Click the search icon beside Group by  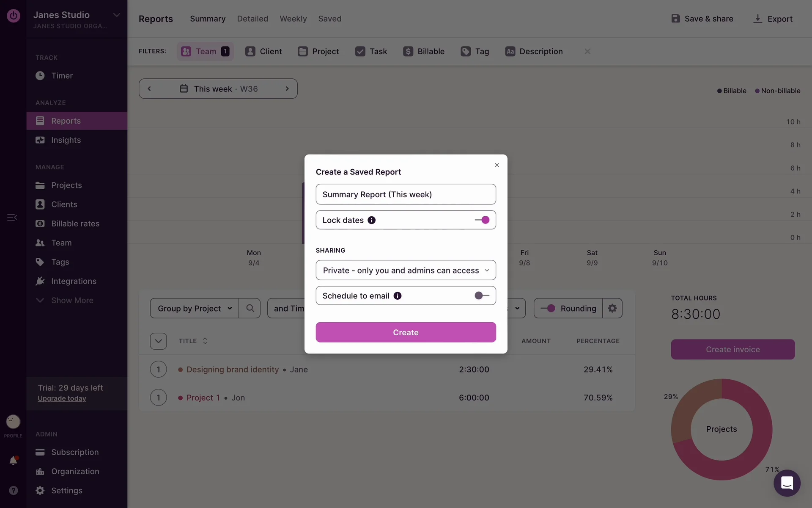250,308
